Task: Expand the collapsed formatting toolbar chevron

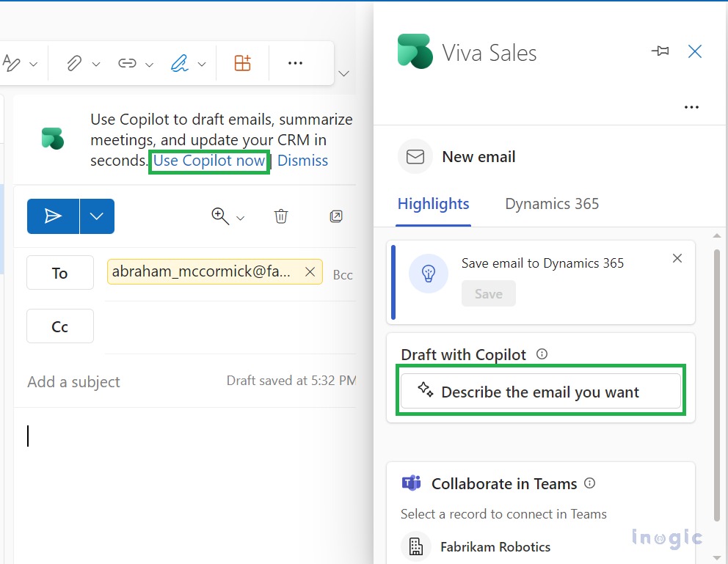Action: (343, 73)
